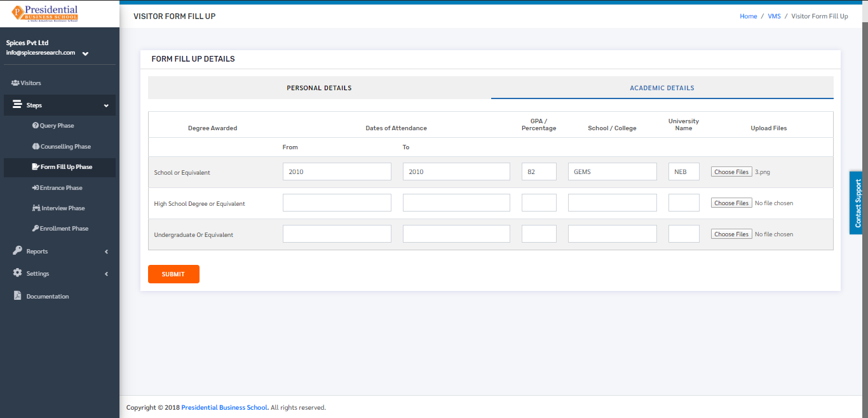This screenshot has width=868, height=418.
Task: Open Query Phase question-mark icon
Action: [x=36, y=126]
